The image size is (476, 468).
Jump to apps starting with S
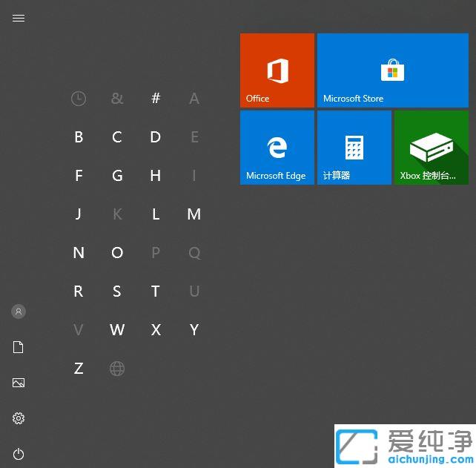117,291
